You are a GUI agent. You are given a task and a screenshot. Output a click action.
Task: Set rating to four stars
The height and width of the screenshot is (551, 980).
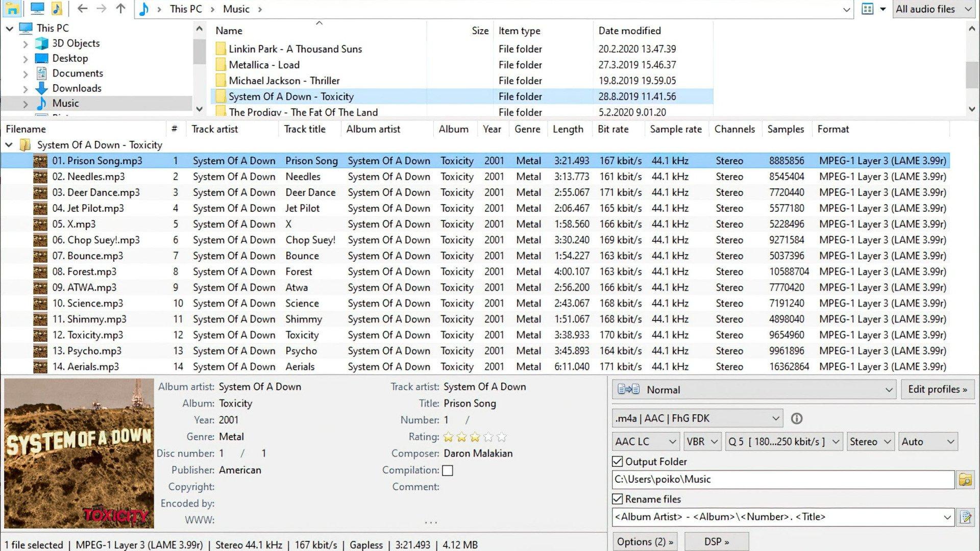pyautogui.click(x=488, y=437)
